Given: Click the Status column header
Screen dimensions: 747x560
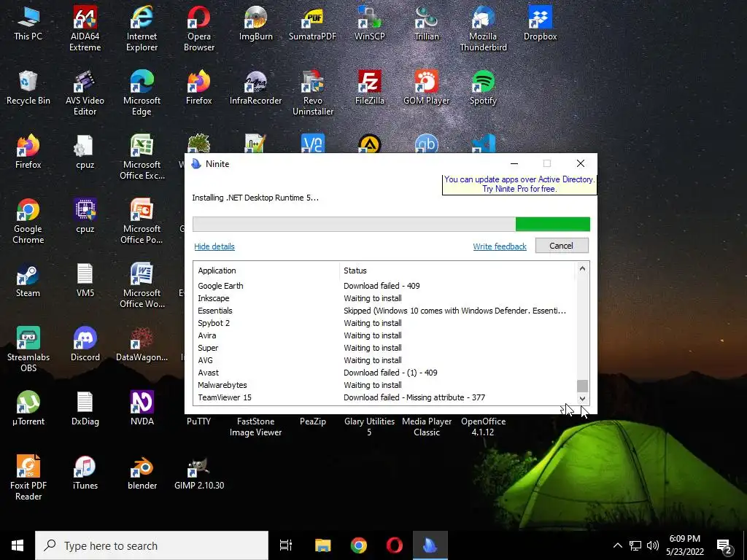Looking at the screenshot, I should pyautogui.click(x=457, y=271).
